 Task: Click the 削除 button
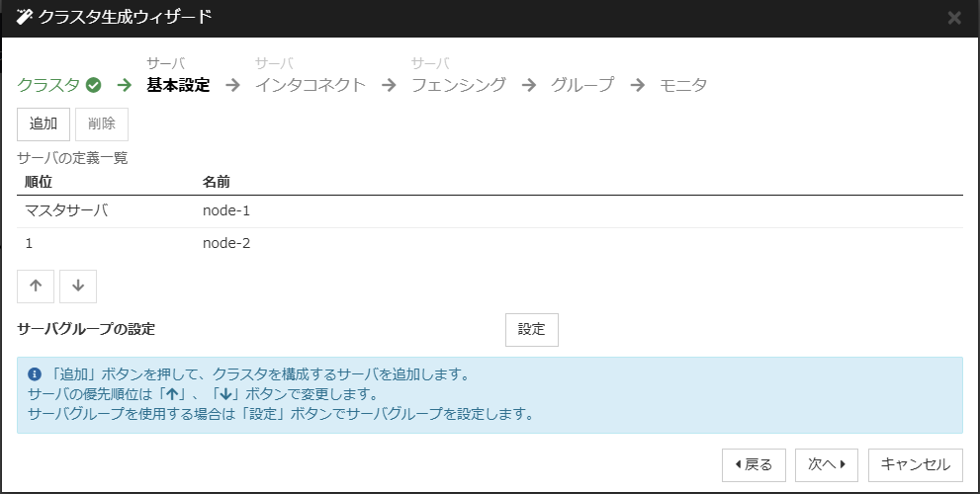pos(102,124)
